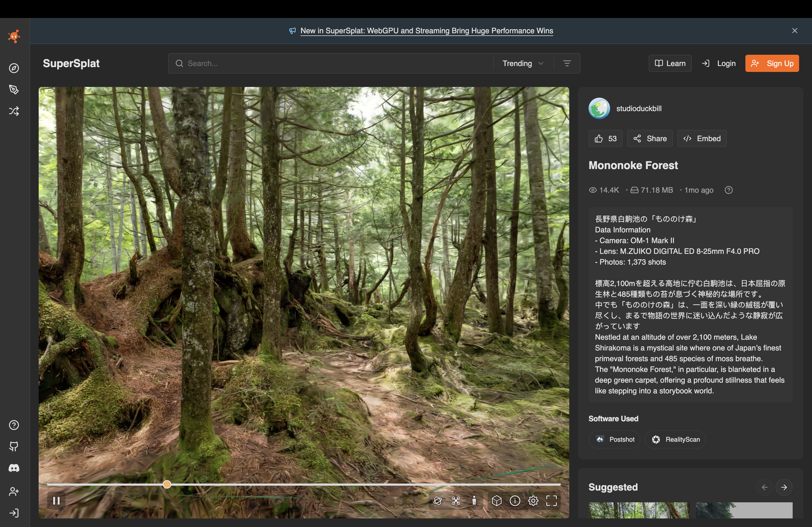Open viewer settings gear
This screenshot has width=812, height=527.
(x=533, y=500)
